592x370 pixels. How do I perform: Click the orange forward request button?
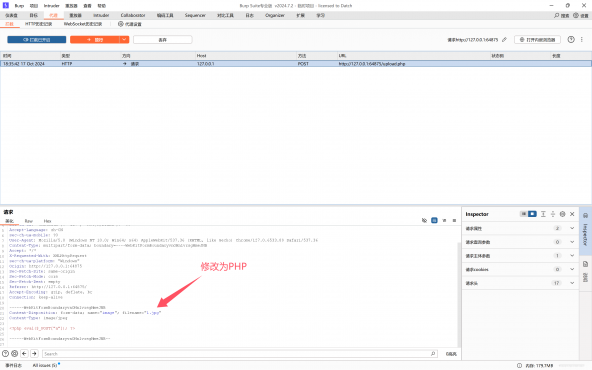pyautogui.click(x=95, y=40)
